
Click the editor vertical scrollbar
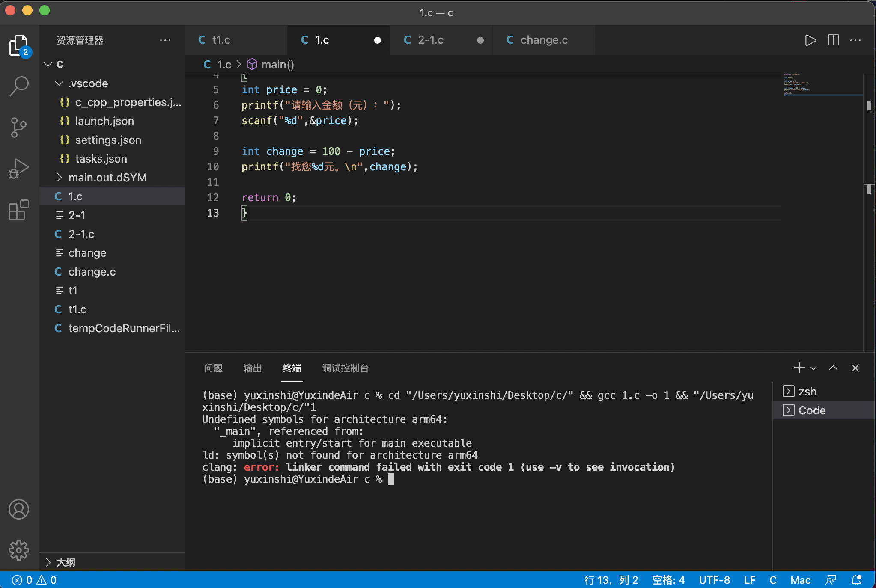(869, 212)
